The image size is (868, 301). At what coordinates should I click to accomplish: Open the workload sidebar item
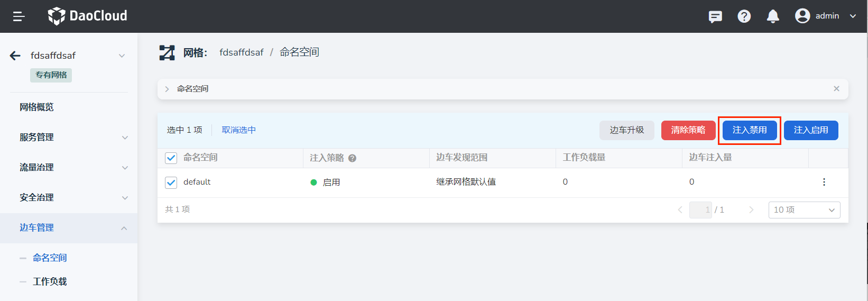[50, 281]
